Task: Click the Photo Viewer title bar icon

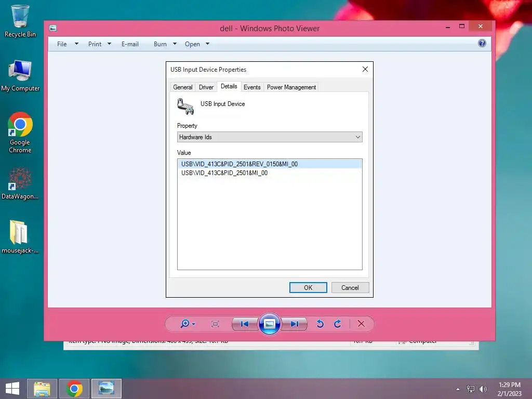Action: pyautogui.click(x=53, y=28)
